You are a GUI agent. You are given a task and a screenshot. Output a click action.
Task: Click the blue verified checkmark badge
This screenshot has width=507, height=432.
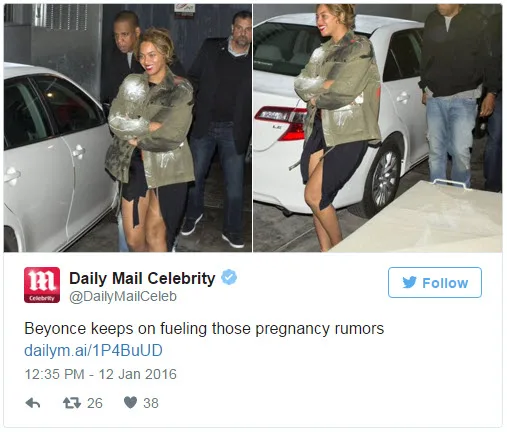[229, 277]
